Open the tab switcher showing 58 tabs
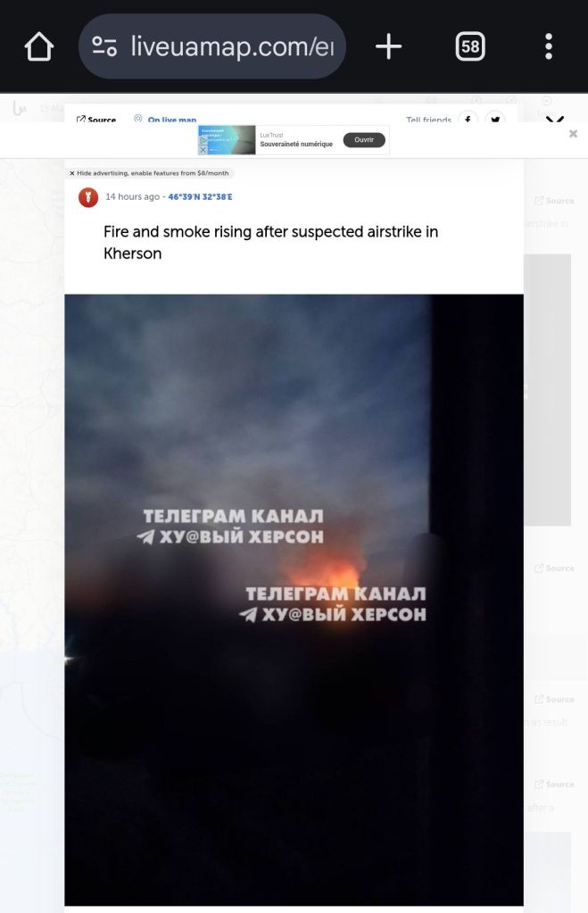The width and height of the screenshot is (588, 913). tap(470, 46)
